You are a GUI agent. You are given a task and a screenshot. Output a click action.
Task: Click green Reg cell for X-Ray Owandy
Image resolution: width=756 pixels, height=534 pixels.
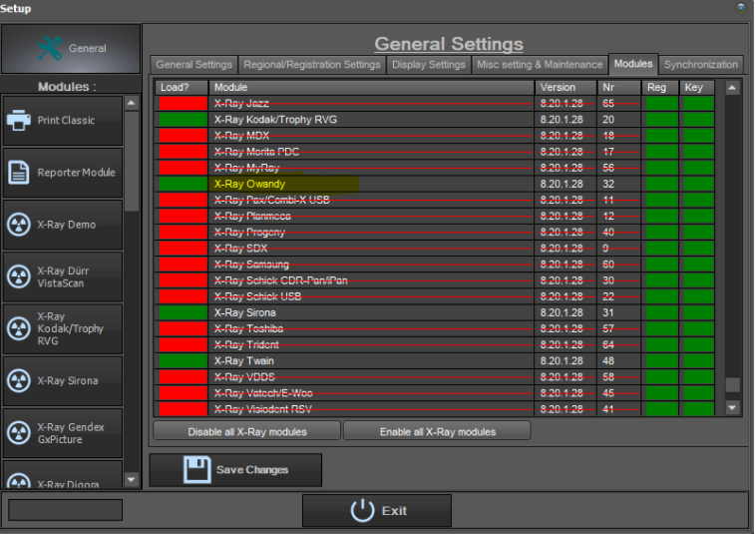661,184
